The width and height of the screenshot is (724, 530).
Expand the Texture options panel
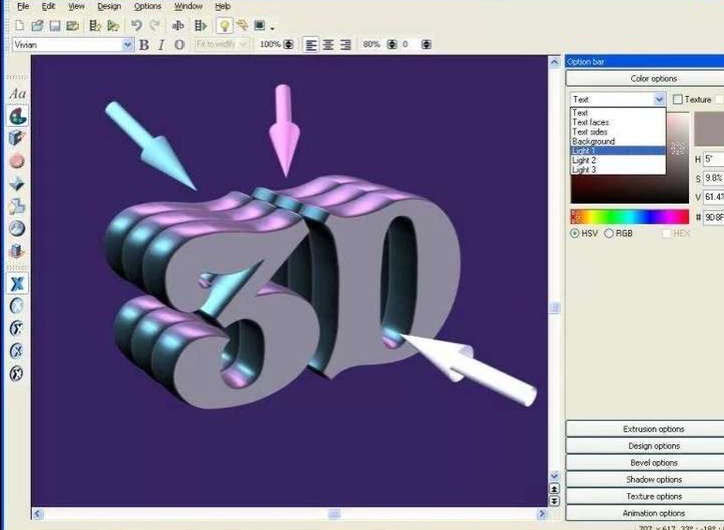[x=645, y=496]
